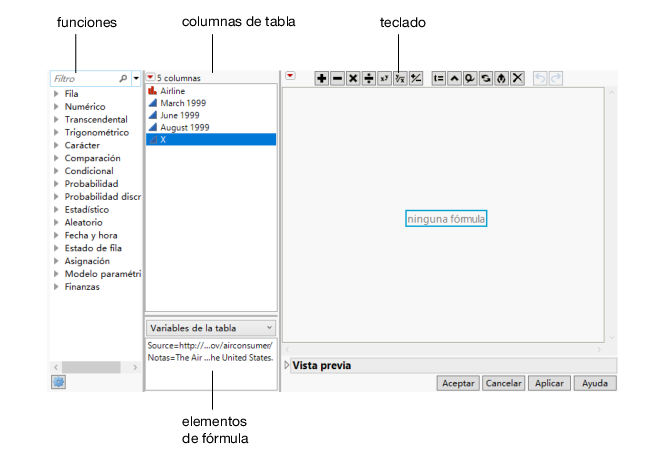
Task: Click the exponent (power) keypad button
Action: pos(384,78)
